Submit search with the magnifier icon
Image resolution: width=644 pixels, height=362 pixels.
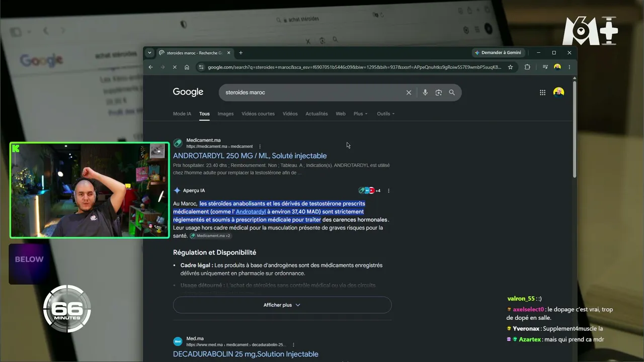452,93
